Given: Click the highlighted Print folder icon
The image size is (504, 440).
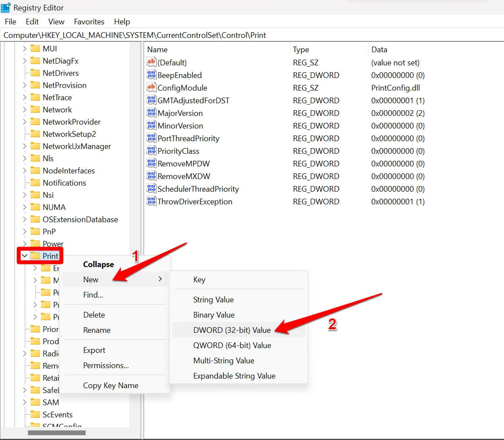Looking at the screenshot, I should click(36, 256).
